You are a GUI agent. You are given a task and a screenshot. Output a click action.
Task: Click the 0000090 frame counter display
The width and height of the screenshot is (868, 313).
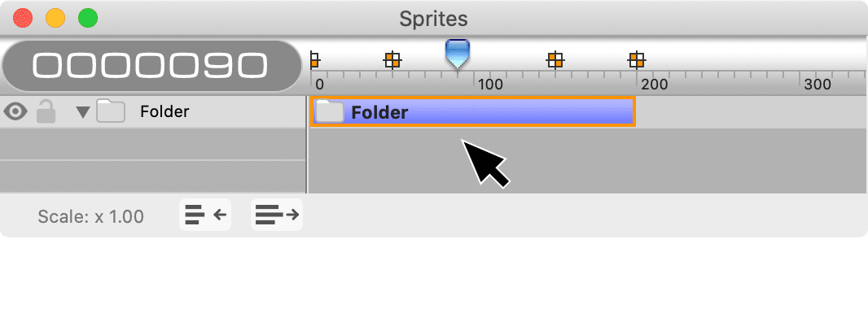(x=151, y=66)
